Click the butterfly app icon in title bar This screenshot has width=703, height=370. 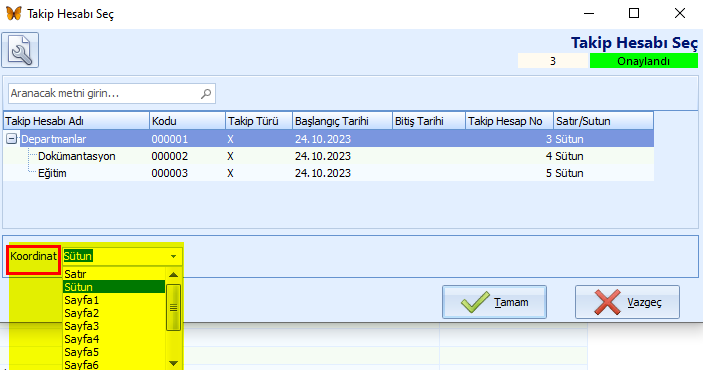(x=14, y=13)
